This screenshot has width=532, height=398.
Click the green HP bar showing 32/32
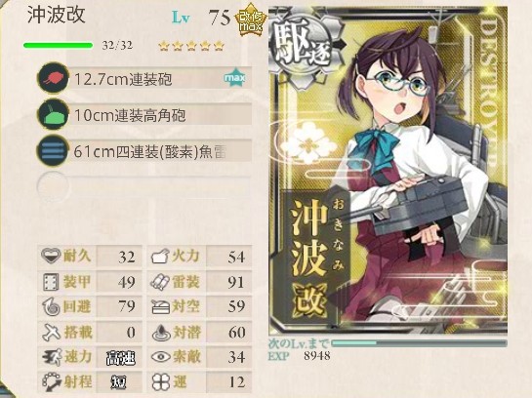point(58,46)
